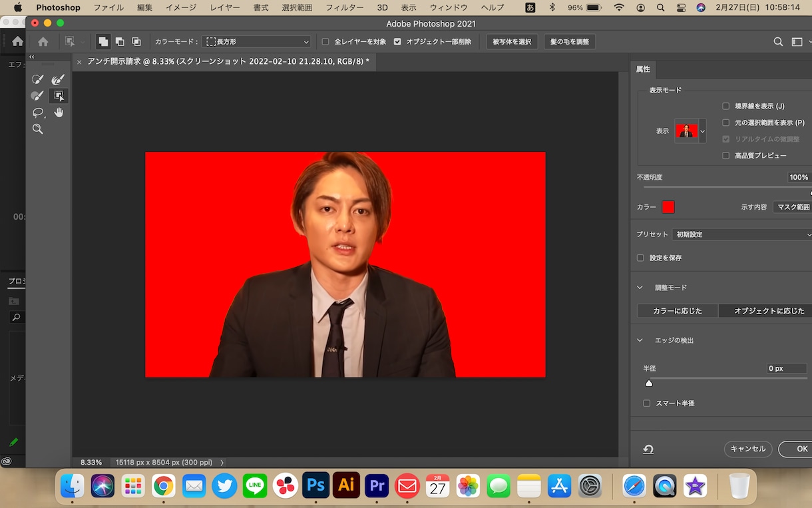Screen dimensions: 812x508
Task: Select the Object Selection tool
Action: point(59,96)
